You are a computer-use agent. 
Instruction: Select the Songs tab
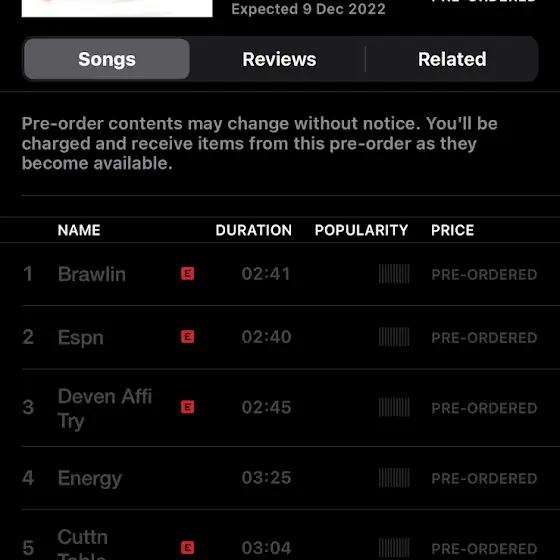pyautogui.click(x=107, y=59)
